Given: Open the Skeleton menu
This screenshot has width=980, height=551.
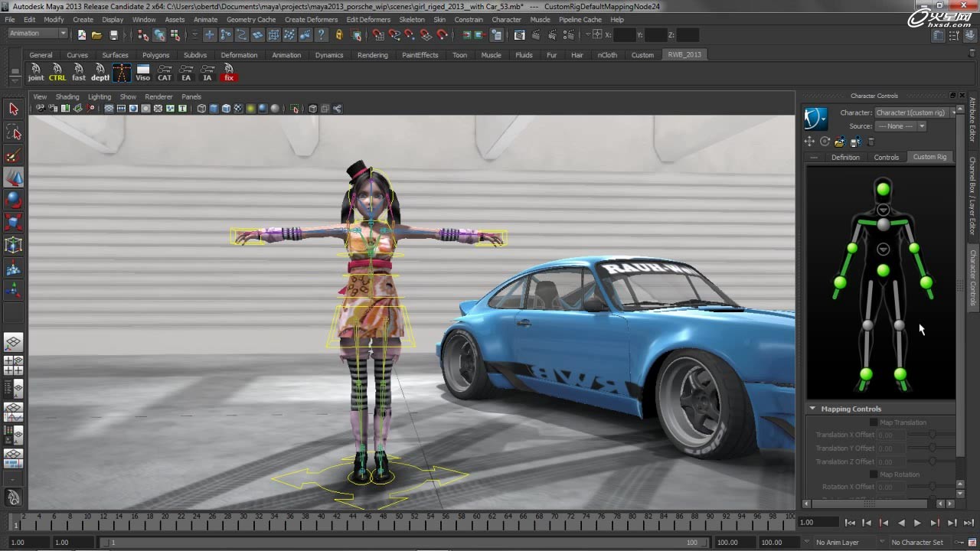Looking at the screenshot, I should tap(411, 19).
